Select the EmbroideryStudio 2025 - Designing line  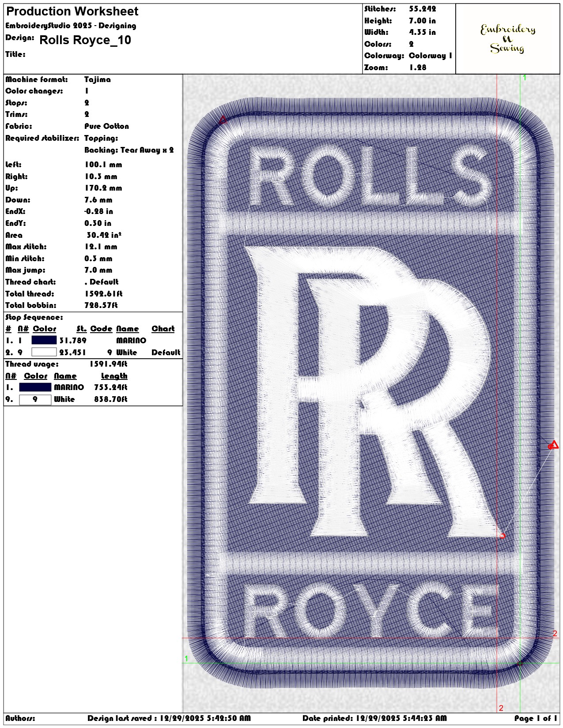click(x=71, y=26)
